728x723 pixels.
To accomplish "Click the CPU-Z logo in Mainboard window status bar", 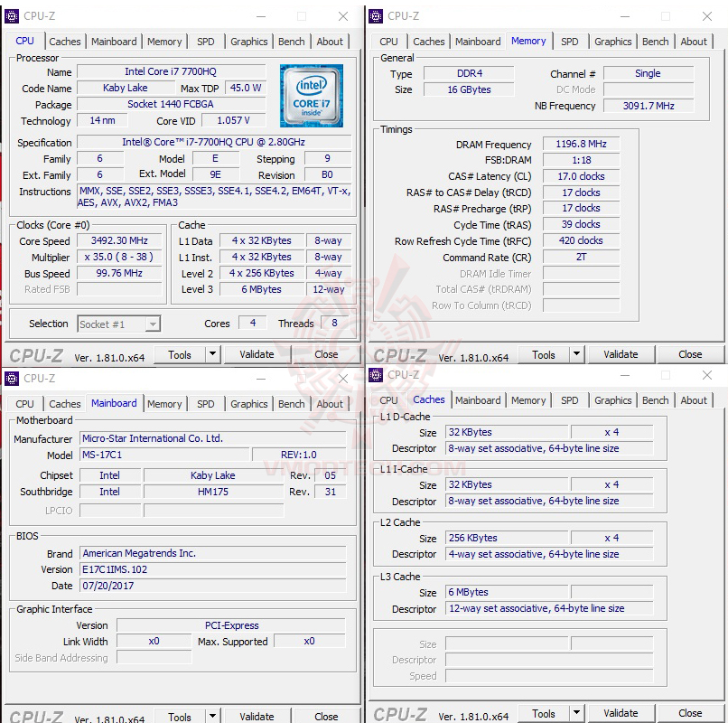I will point(36,714).
